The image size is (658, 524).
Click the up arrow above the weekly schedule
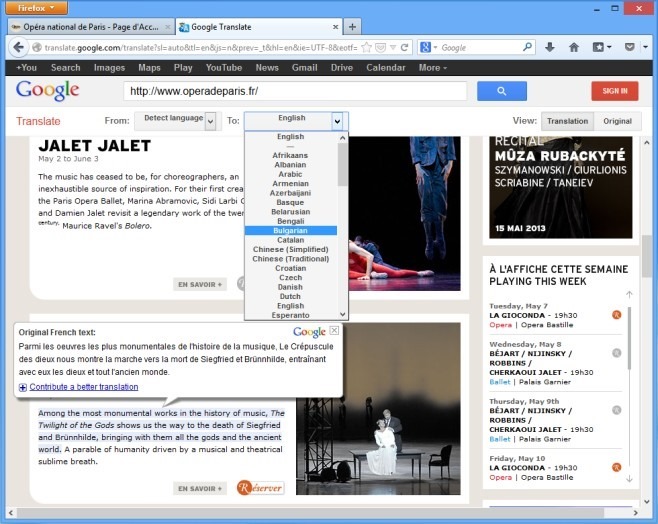pyautogui.click(x=629, y=295)
